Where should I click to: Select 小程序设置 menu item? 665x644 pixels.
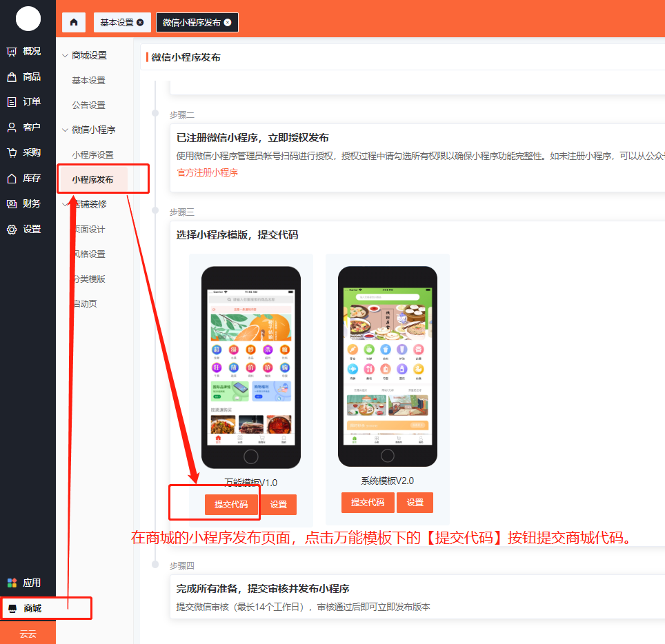(x=92, y=154)
